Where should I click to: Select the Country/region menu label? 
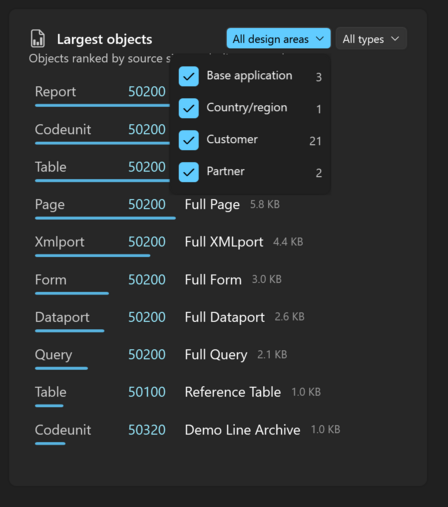[247, 108]
